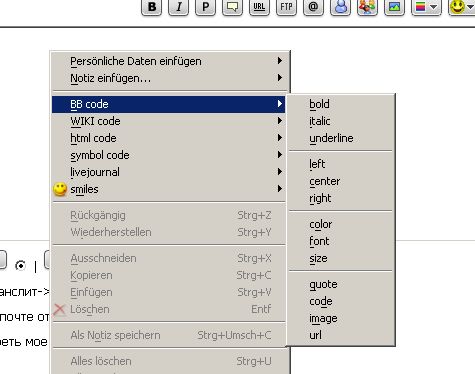
Task: Choose center alignment BB code item
Action: (x=340, y=181)
